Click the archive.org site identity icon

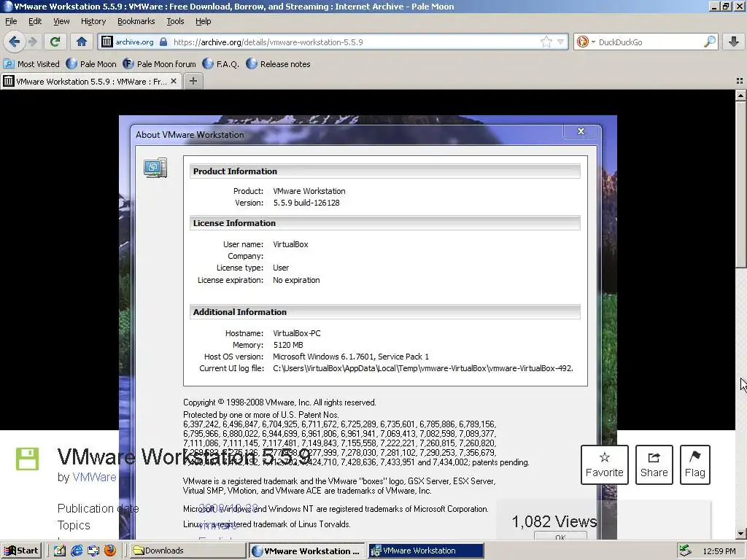[107, 42]
